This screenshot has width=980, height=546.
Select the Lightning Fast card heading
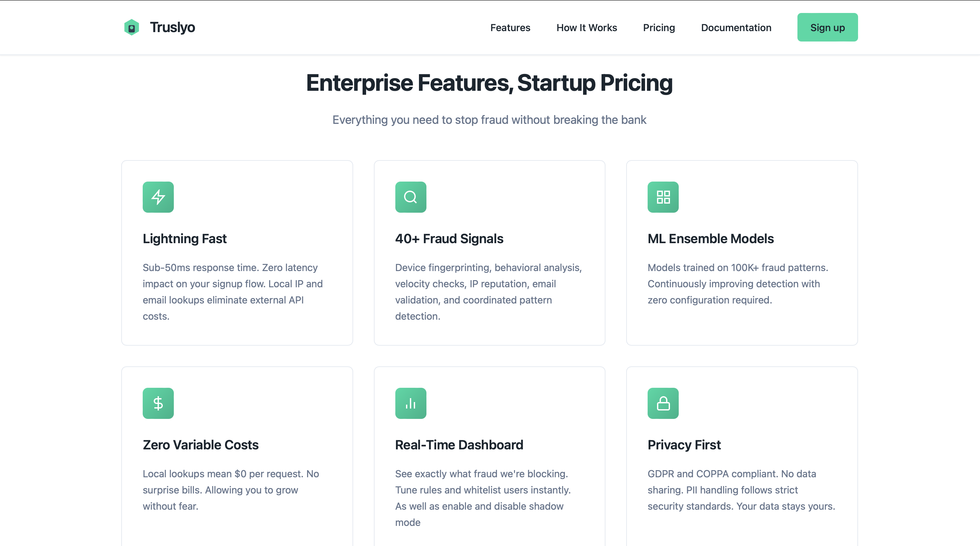(185, 239)
